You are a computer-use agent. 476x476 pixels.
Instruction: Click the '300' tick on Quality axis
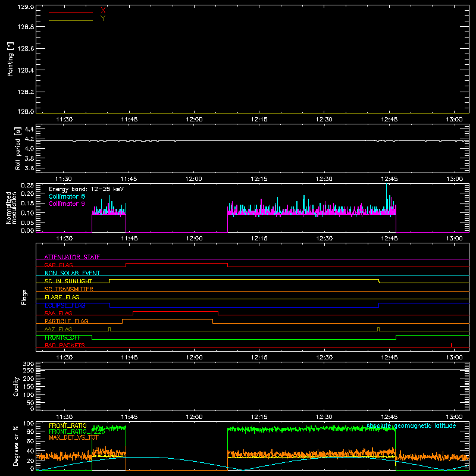(x=29, y=364)
